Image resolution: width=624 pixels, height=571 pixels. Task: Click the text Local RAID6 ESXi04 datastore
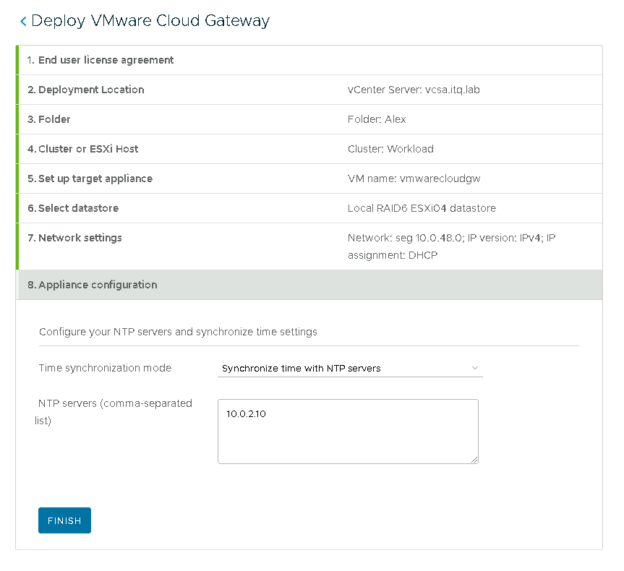click(421, 208)
